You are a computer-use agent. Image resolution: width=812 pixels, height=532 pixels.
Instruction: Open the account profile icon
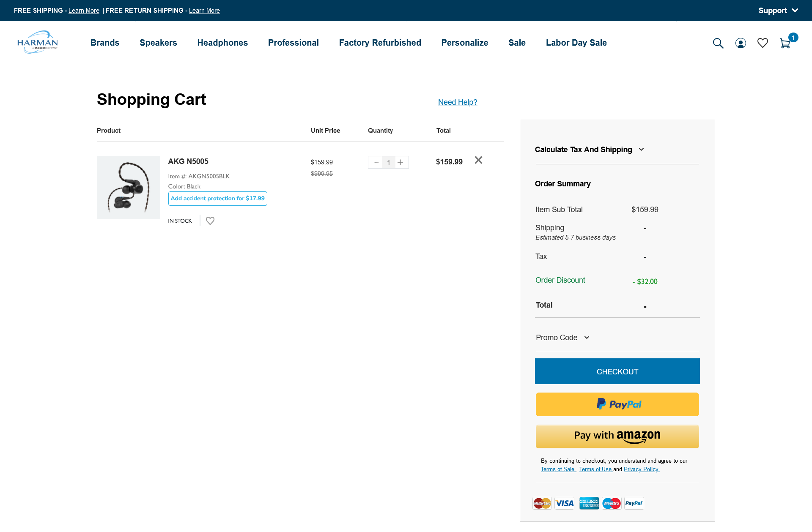(740, 43)
